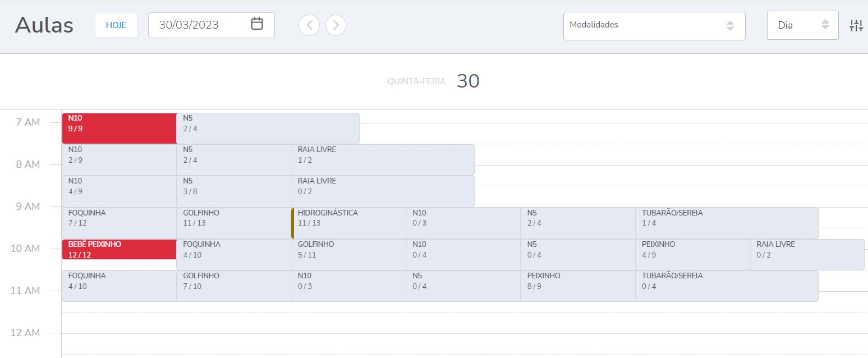
Task: Open the N10 0/3 class at 9 AM
Action: (463, 223)
